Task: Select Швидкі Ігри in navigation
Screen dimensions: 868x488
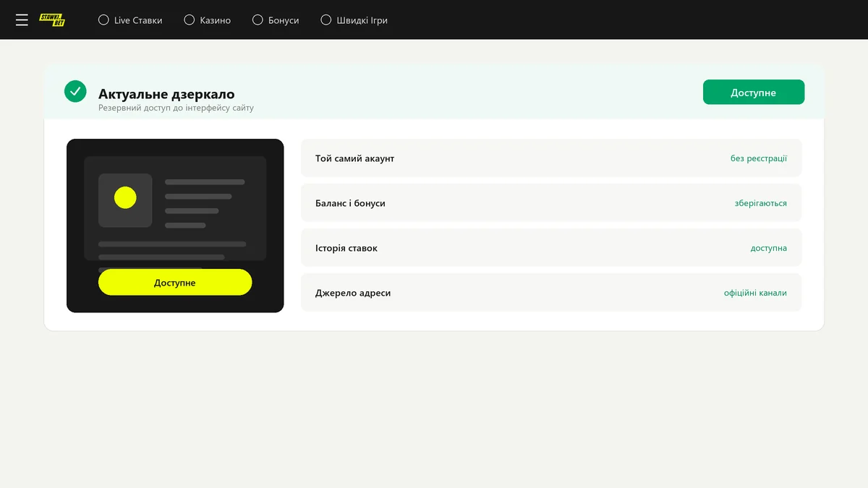Action: click(354, 20)
